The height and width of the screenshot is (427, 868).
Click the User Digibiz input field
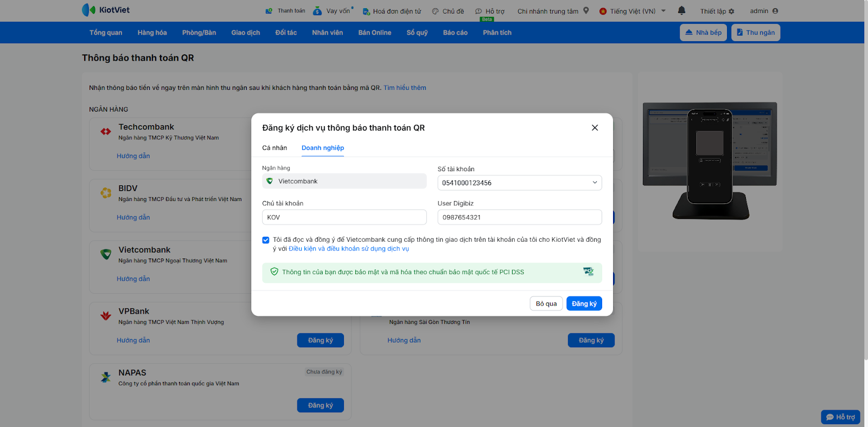coord(519,217)
